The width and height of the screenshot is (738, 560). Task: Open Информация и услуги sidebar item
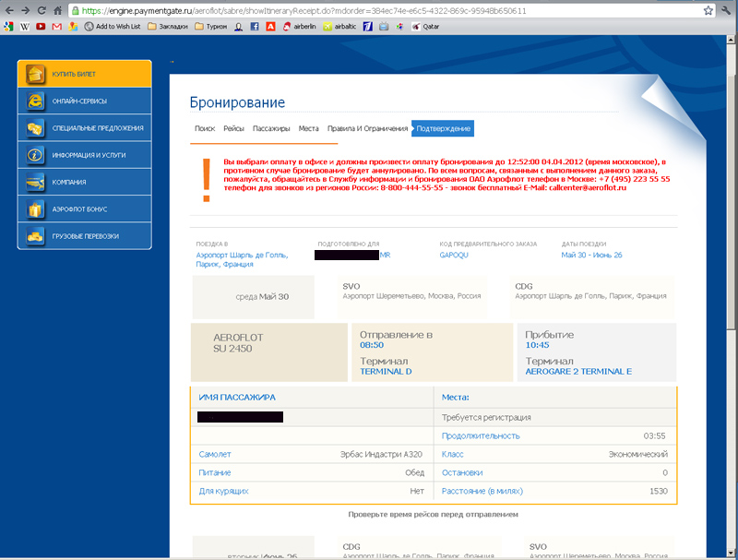pos(85,155)
